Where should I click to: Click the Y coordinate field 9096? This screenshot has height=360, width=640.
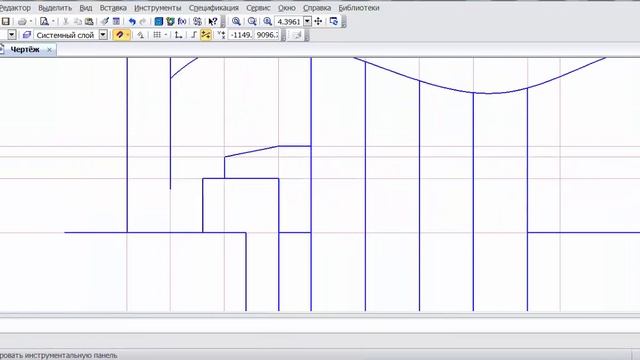[268, 35]
